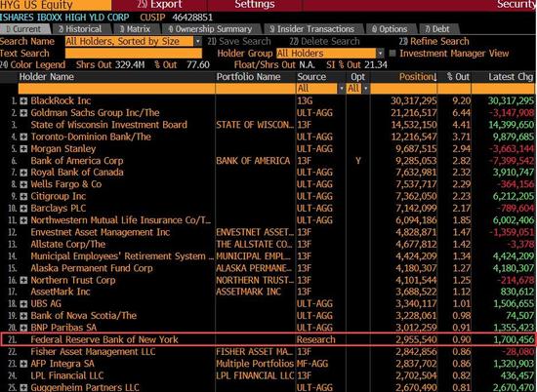
Task: Open the Insider Transactions tab
Action: [313, 29]
